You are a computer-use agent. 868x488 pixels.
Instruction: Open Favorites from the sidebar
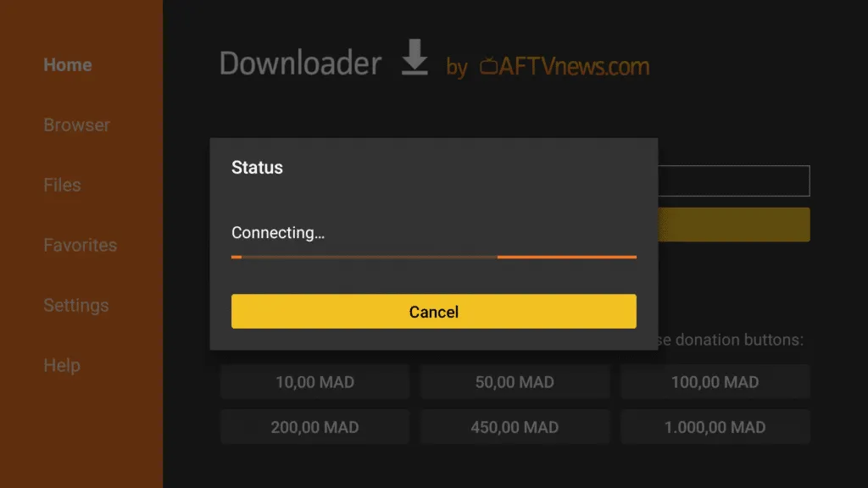(x=81, y=245)
